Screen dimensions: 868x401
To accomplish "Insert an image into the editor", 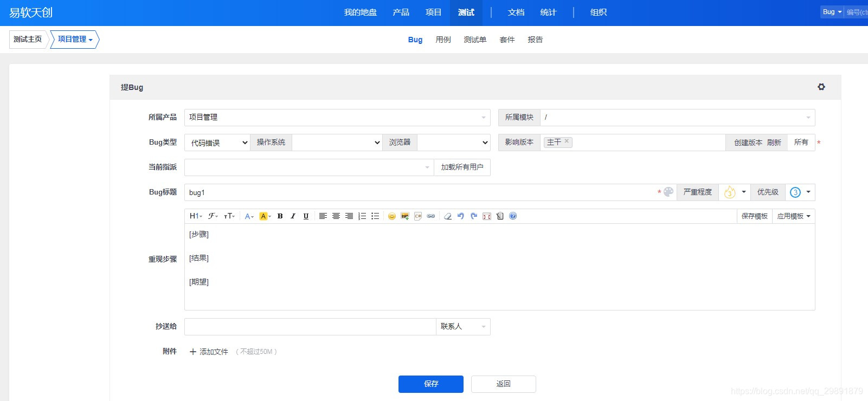I will (x=404, y=216).
